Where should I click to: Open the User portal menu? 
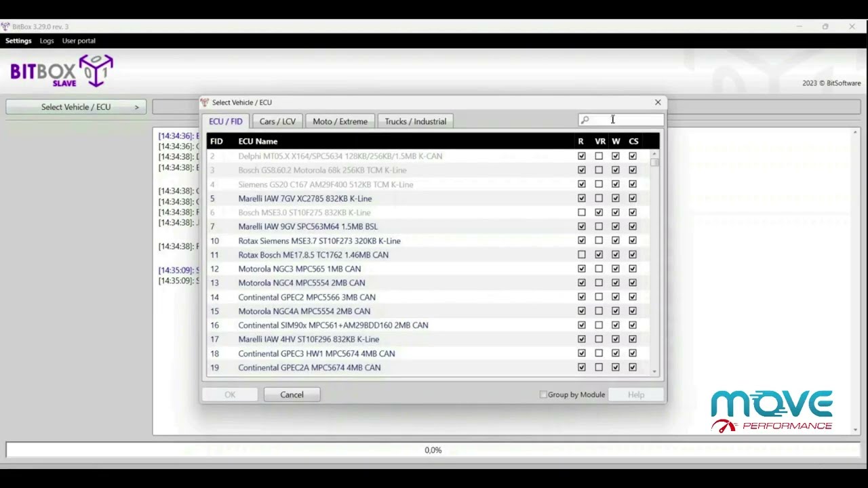pyautogui.click(x=79, y=41)
